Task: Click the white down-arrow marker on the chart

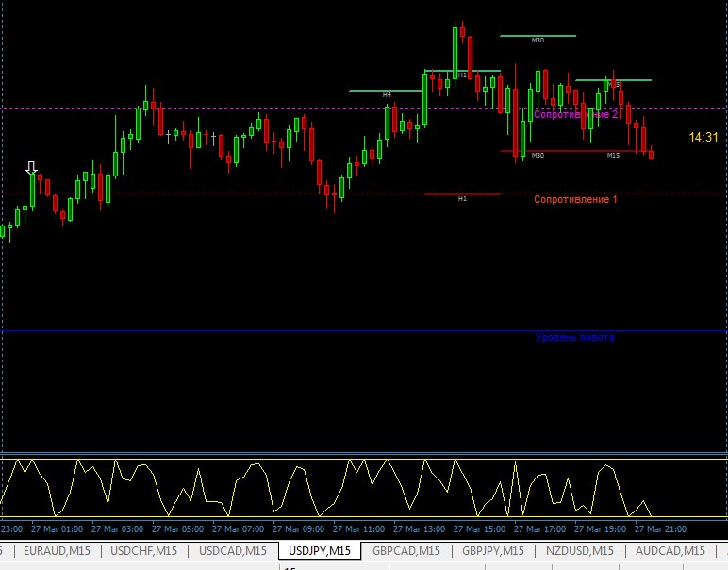Action: (31, 168)
